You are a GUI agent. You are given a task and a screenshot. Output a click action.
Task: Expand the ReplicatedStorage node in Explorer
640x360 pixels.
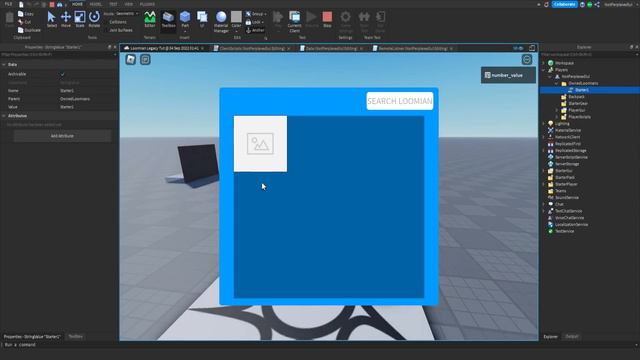pyautogui.click(x=543, y=151)
